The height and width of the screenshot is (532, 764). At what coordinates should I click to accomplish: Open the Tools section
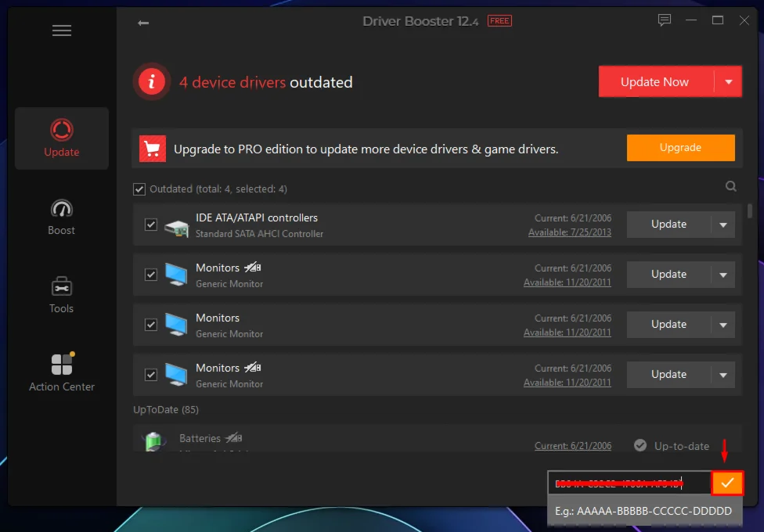pos(62,295)
